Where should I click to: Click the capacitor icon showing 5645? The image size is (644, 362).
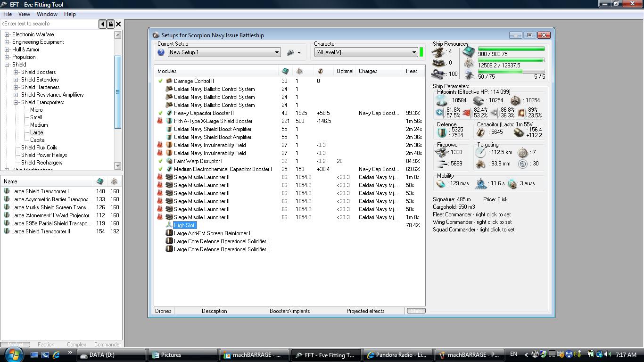point(481,132)
